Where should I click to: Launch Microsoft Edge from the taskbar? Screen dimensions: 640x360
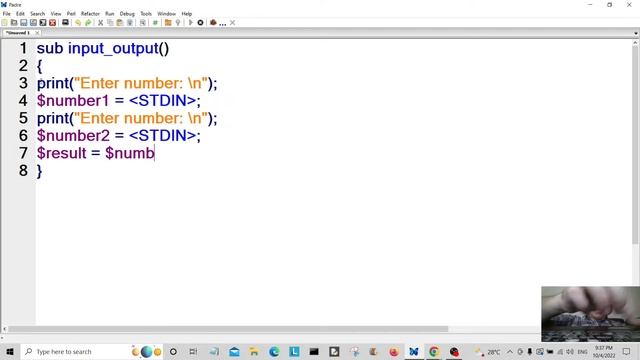(x=274, y=351)
